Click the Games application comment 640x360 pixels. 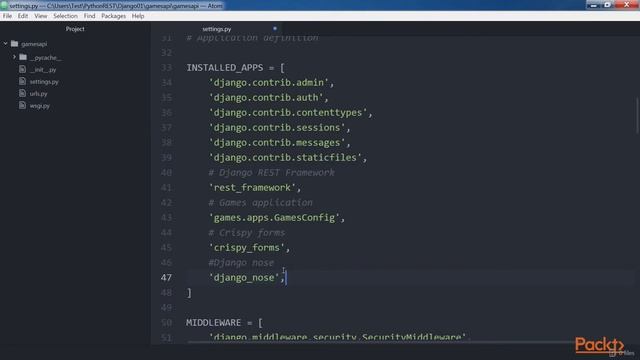coord(260,202)
